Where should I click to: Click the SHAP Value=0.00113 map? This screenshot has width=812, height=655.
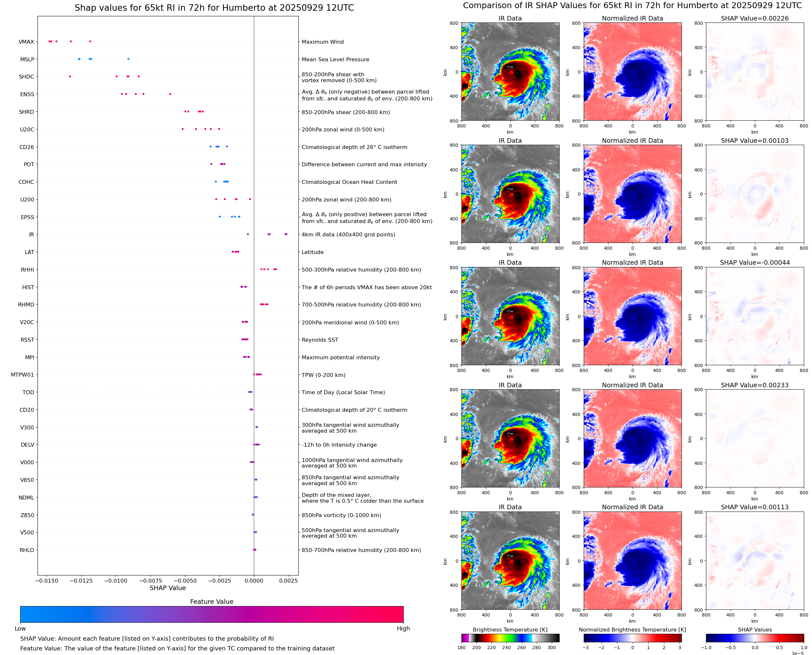click(755, 561)
